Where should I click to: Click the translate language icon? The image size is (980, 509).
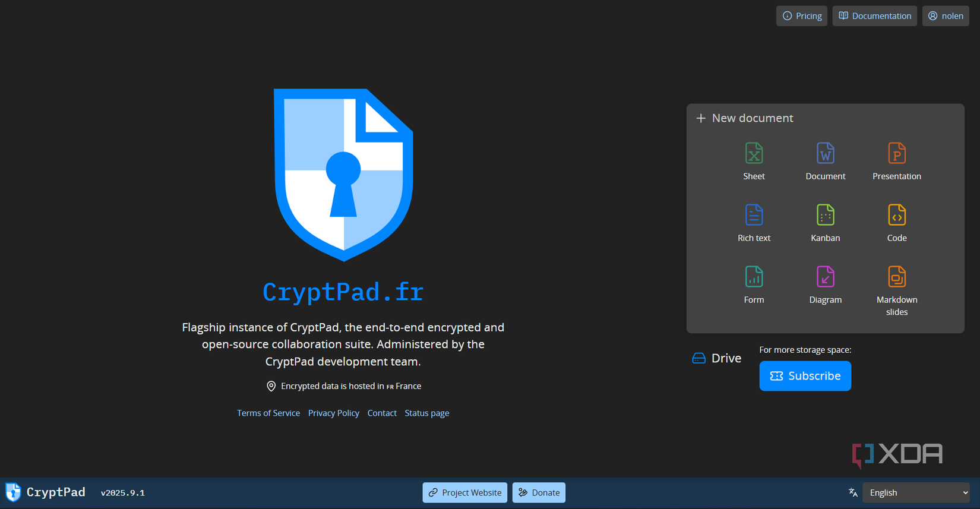[x=853, y=492]
